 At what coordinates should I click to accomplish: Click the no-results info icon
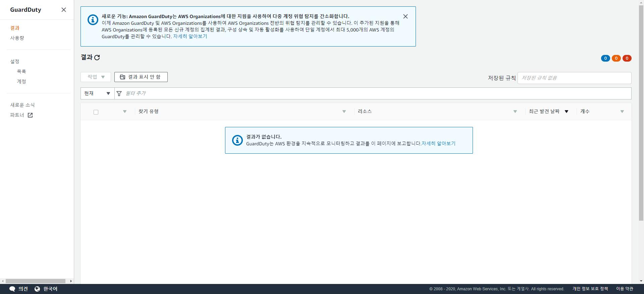coord(237,140)
